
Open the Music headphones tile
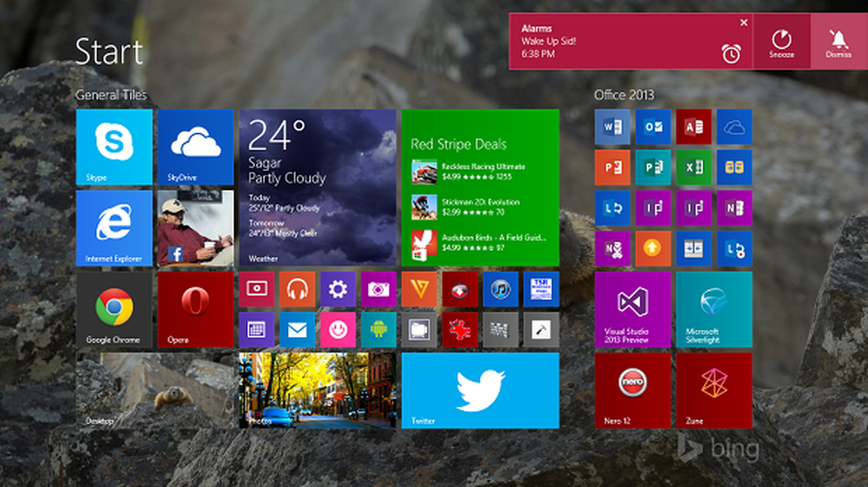point(297,289)
